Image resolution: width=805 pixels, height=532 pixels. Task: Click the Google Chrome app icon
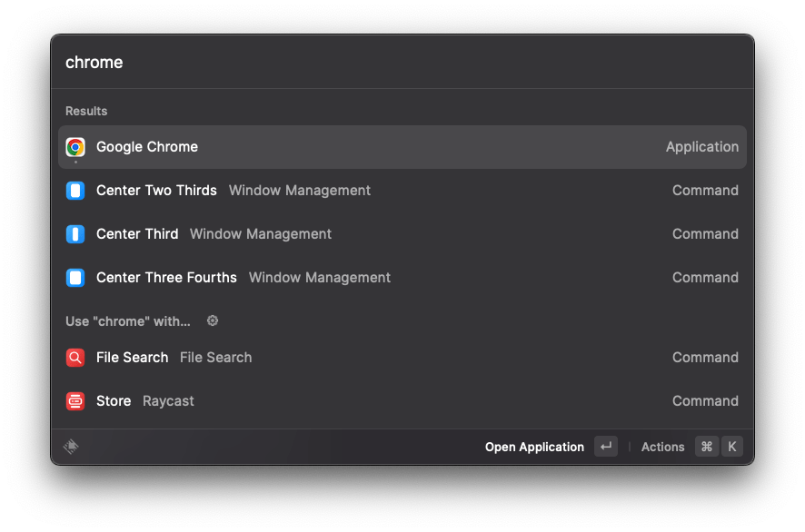(75, 147)
